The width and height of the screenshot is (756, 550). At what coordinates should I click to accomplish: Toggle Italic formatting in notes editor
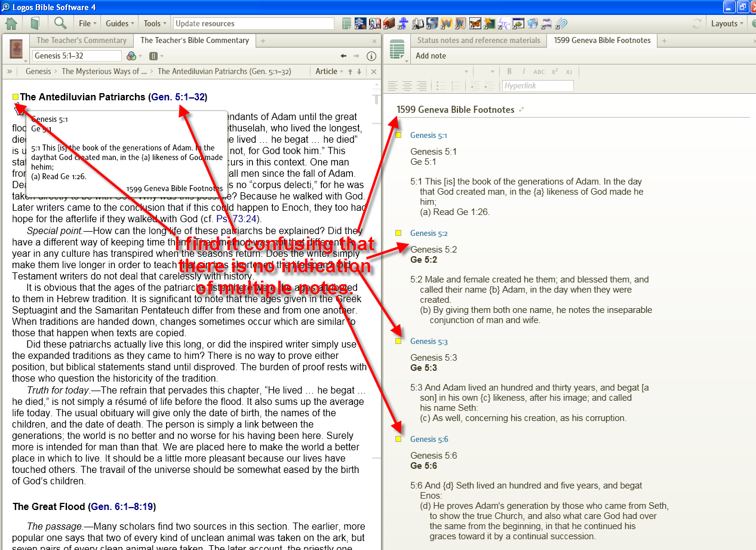click(x=524, y=72)
